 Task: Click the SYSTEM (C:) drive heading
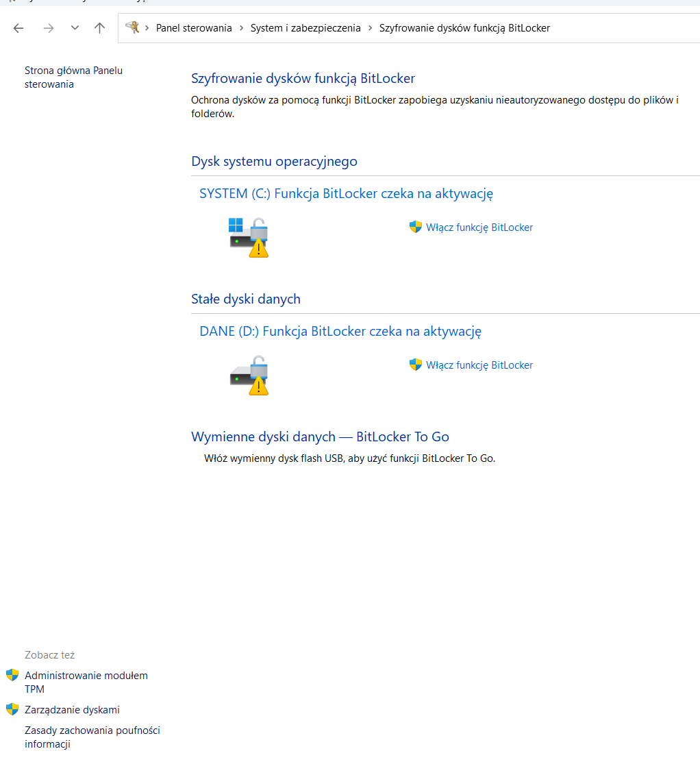[x=346, y=193]
